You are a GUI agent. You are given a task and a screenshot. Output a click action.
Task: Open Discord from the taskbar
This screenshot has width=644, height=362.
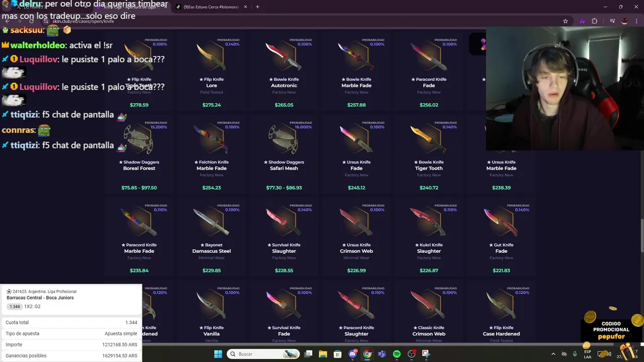click(x=353, y=354)
